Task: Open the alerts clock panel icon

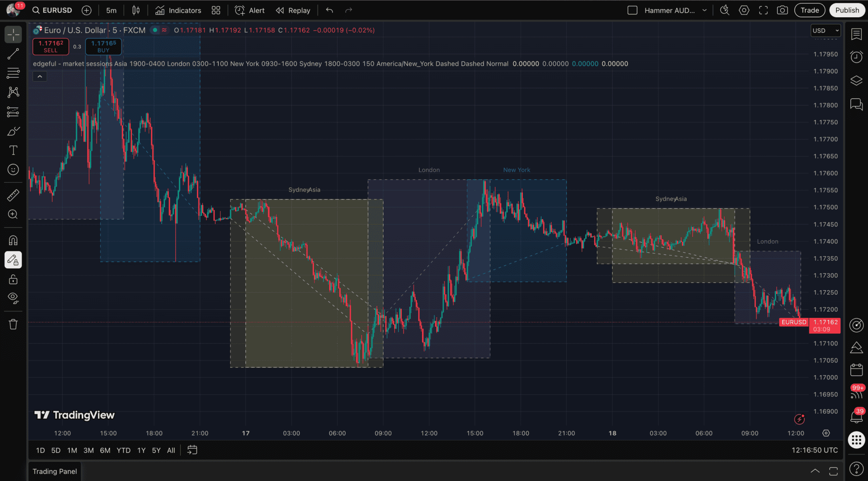Action: point(856,57)
